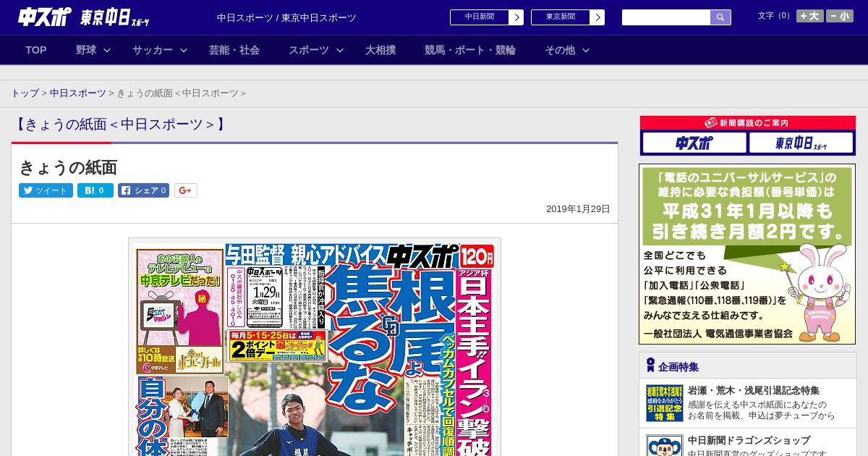Open the その他 menu

(560, 50)
